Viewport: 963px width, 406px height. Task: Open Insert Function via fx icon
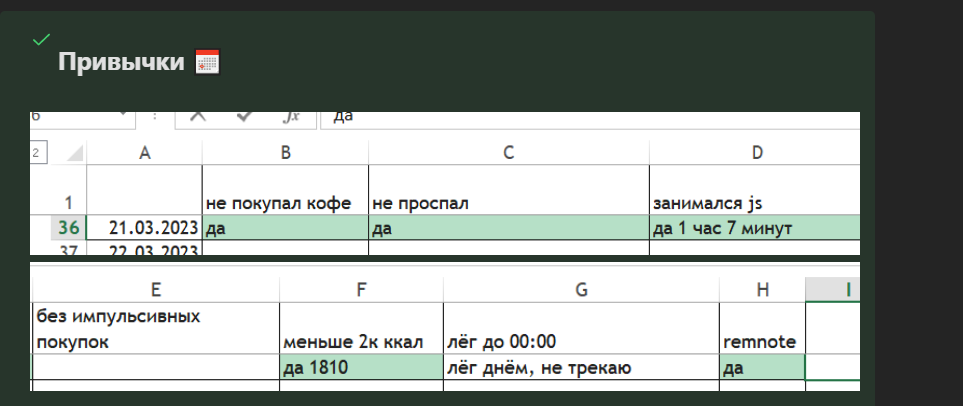click(291, 116)
